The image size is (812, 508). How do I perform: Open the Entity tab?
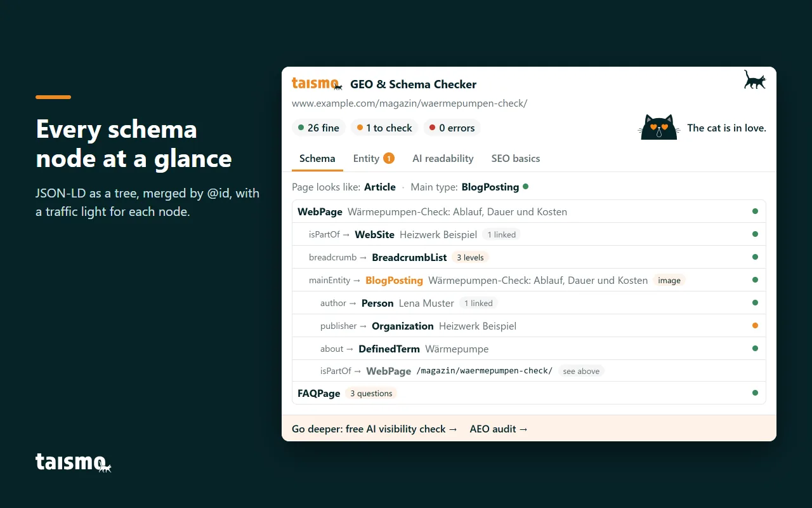coord(374,159)
